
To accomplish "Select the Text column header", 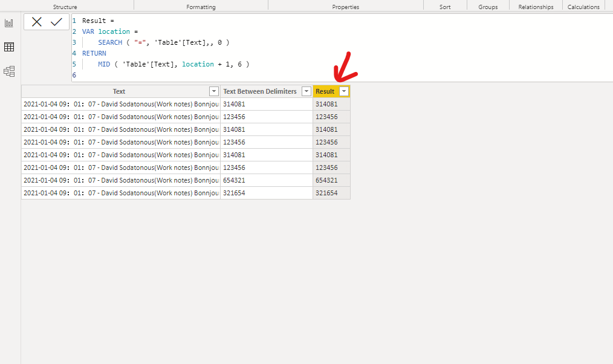I will [x=119, y=91].
